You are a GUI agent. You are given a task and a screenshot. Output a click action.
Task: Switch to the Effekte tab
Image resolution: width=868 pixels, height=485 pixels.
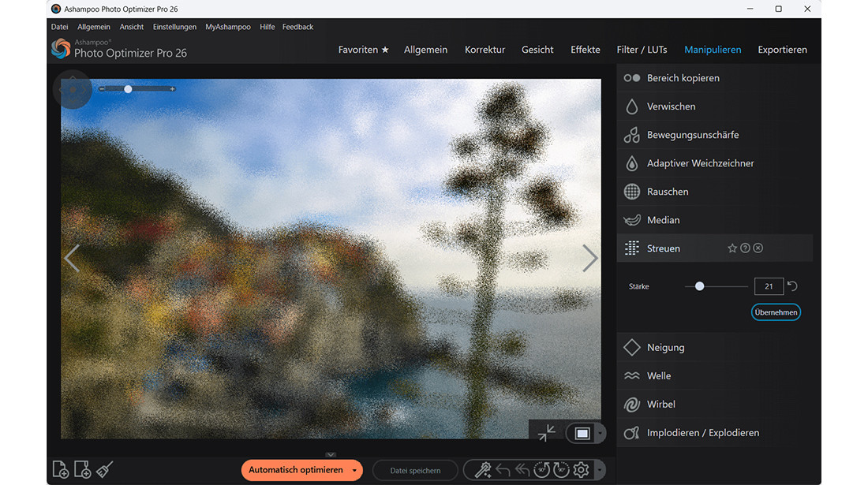point(586,50)
